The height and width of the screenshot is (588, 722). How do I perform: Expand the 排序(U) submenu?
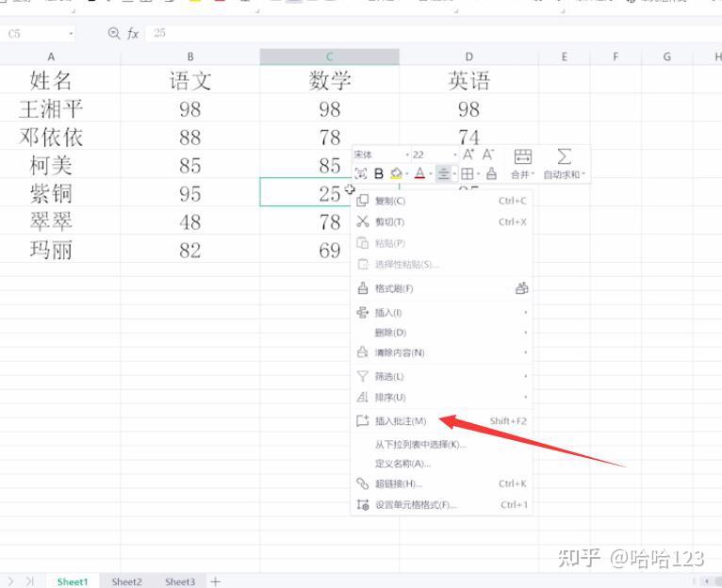coord(525,397)
